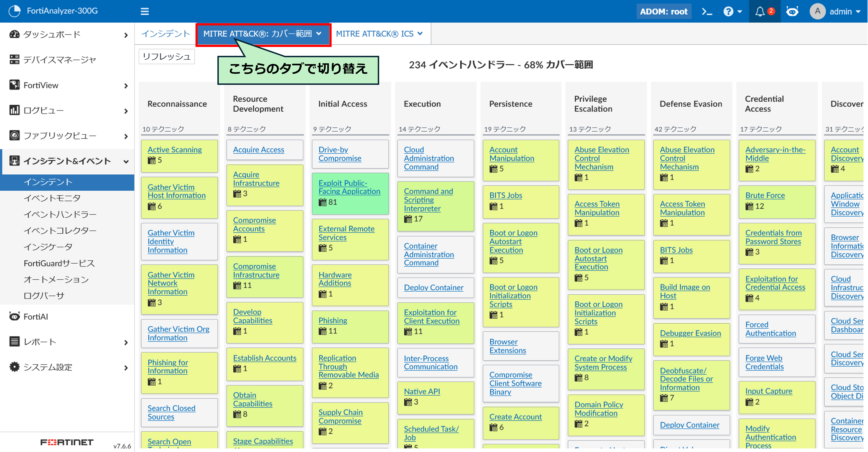The height and width of the screenshot is (452, 868).
Task: Expand the FortiView sidebar menu
Action: [126, 86]
